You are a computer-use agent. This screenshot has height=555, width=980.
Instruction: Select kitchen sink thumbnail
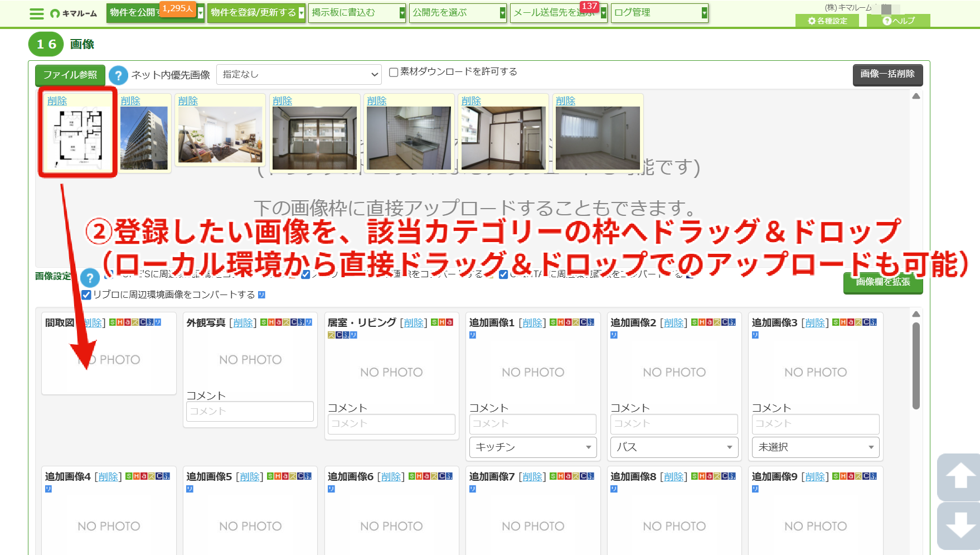409,138
